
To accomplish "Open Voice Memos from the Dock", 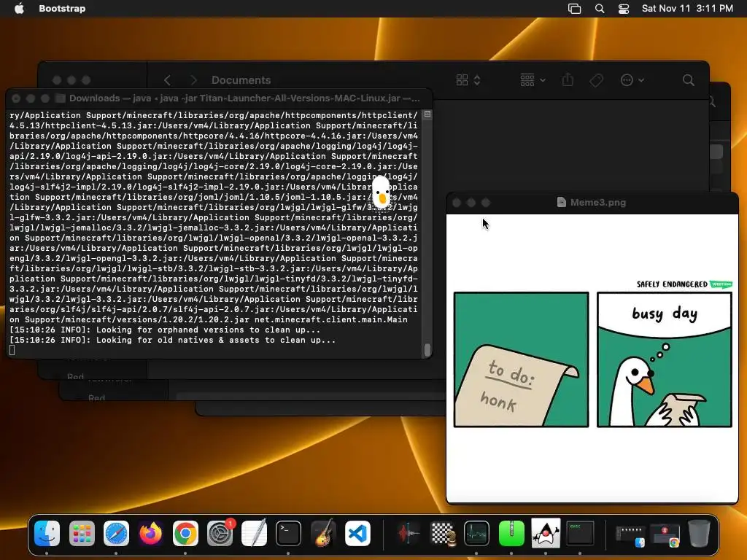I will [408, 533].
